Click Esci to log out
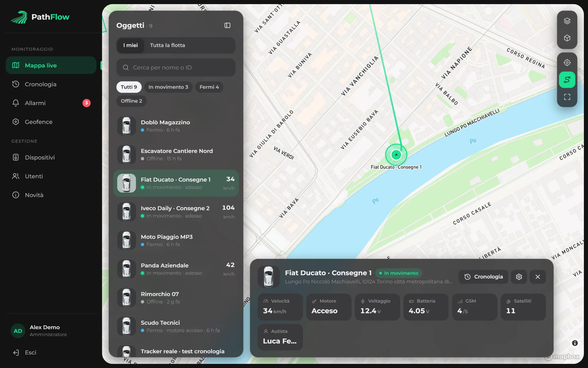The width and height of the screenshot is (588, 368). [x=25, y=353]
